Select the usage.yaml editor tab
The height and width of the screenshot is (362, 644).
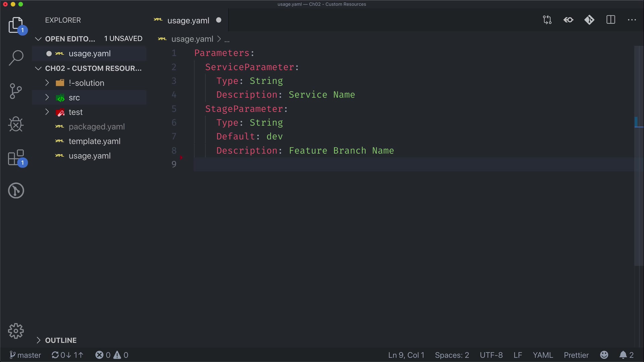pyautogui.click(x=188, y=20)
